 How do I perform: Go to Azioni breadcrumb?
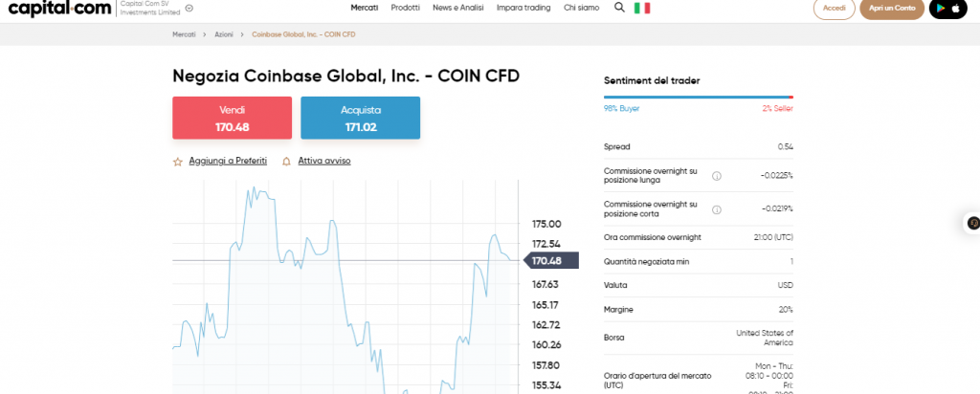[224, 34]
